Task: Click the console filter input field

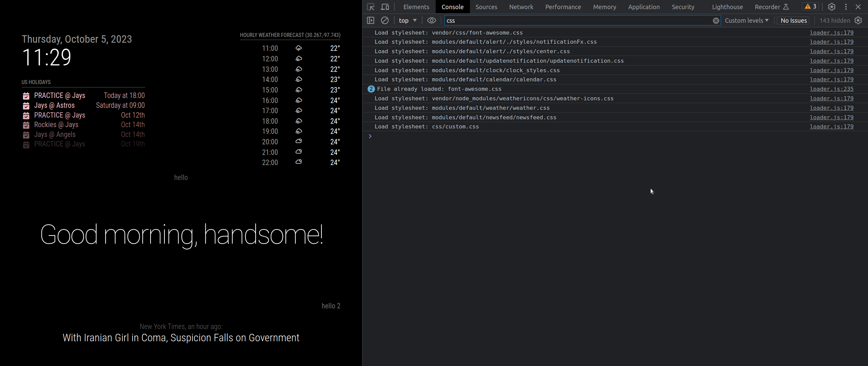Action: 576,21
